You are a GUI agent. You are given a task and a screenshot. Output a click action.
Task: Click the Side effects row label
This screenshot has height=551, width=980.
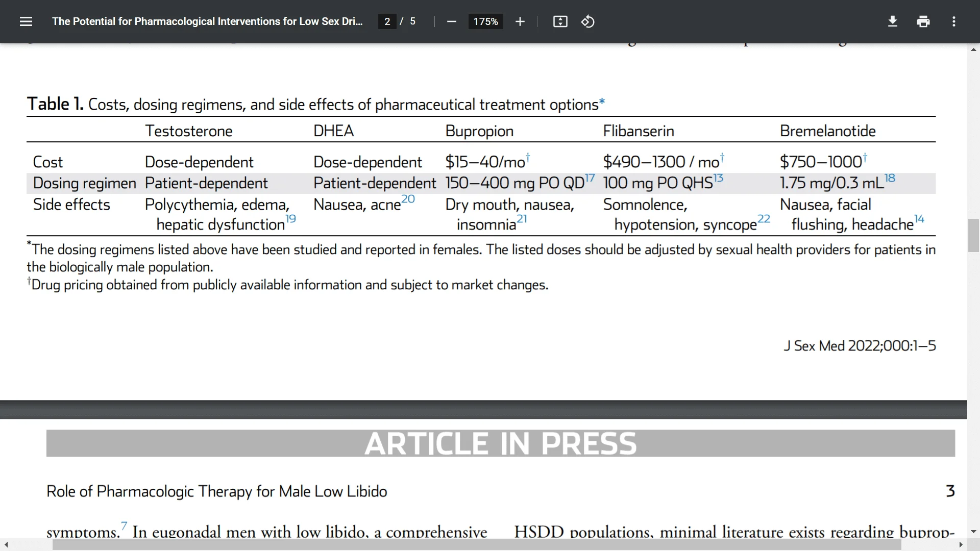click(71, 205)
